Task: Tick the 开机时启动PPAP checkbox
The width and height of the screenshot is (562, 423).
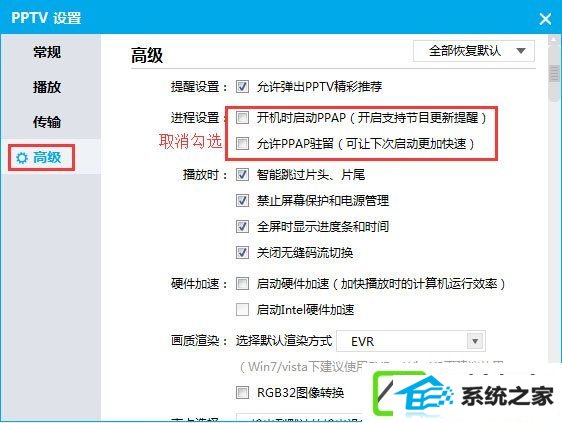Action: [242, 117]
